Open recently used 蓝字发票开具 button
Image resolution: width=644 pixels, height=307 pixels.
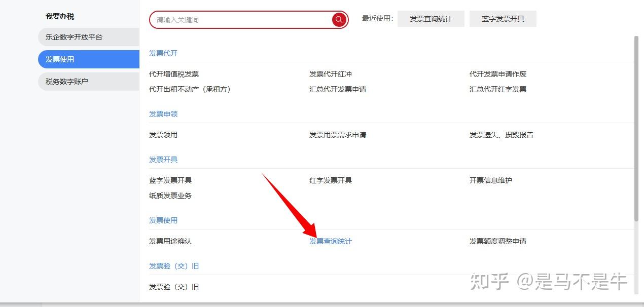[503, 19]
